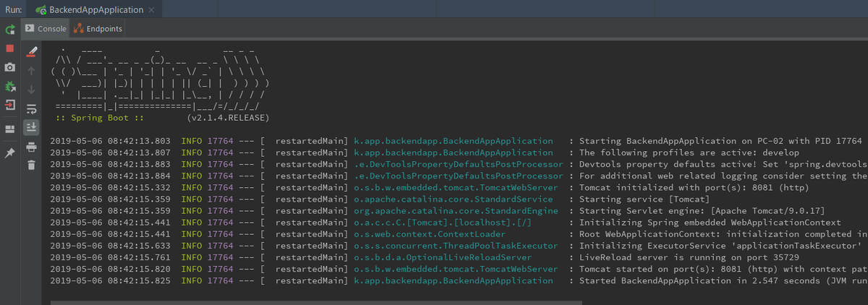Screen dimensions: 868x305
Task: Click 'The following profiles are active: develop'
Action: (689, 152)
